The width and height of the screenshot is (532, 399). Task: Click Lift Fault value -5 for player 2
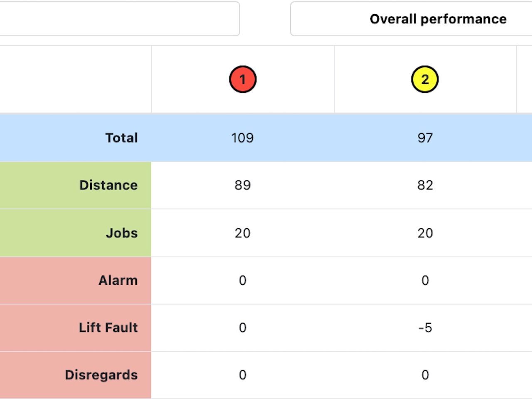[425, 328]
